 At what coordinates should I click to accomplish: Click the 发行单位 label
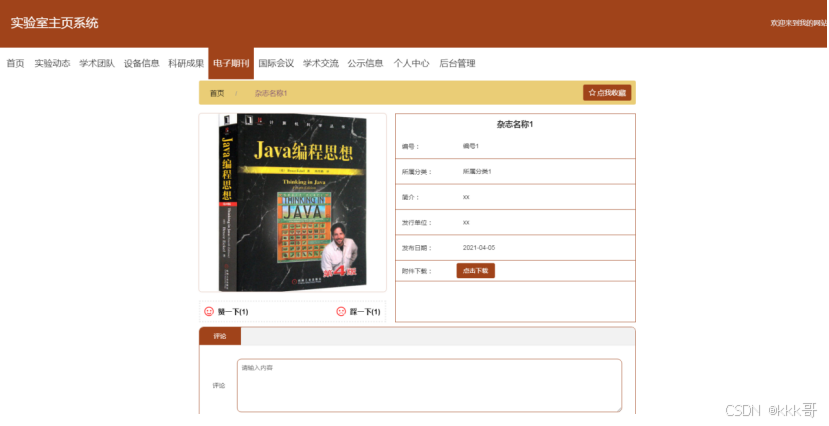click(x=417, y=223)
